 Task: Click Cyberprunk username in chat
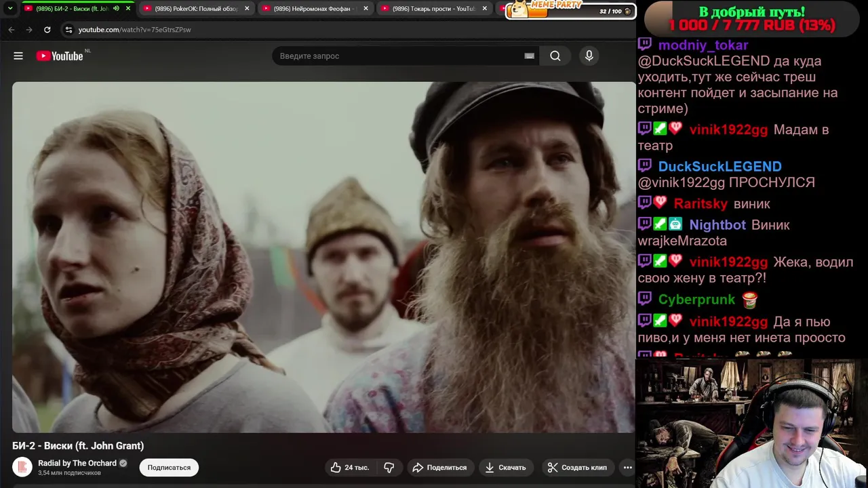point(696,299)
